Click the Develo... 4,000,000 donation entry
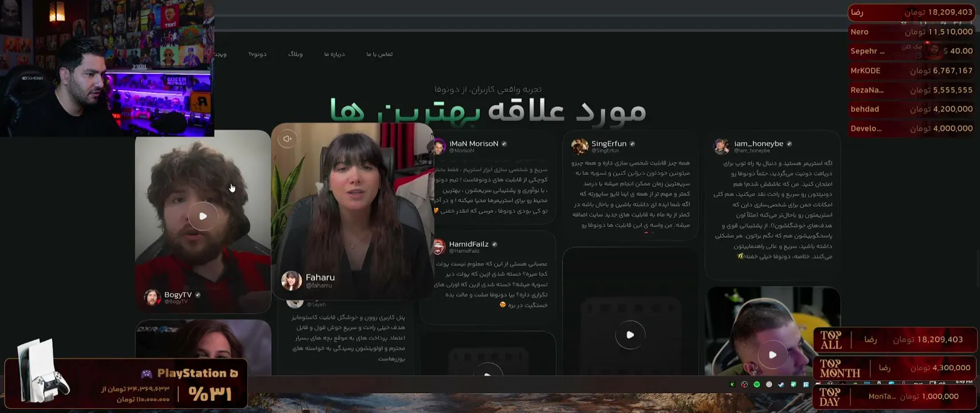 [x=911, y=128]
